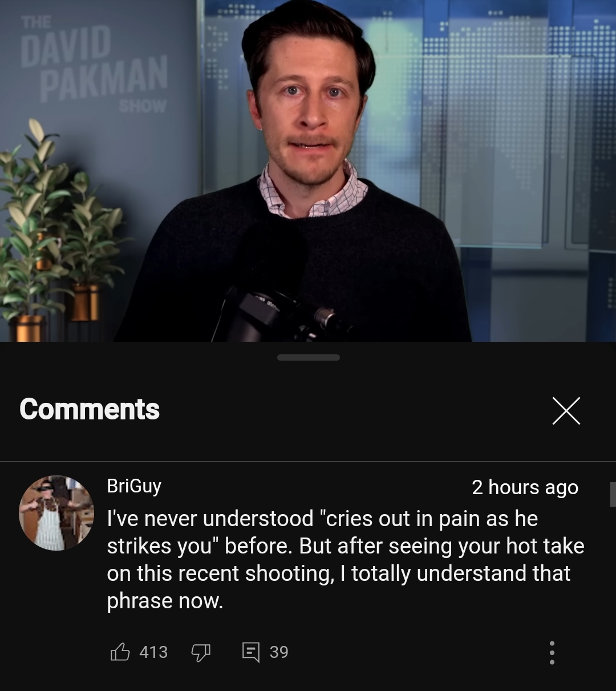Image resolution: width=616 pixels, height=691 pixels.
Task: Dislike BriGuy's comment with thumbs down
Action: point(201,652)
